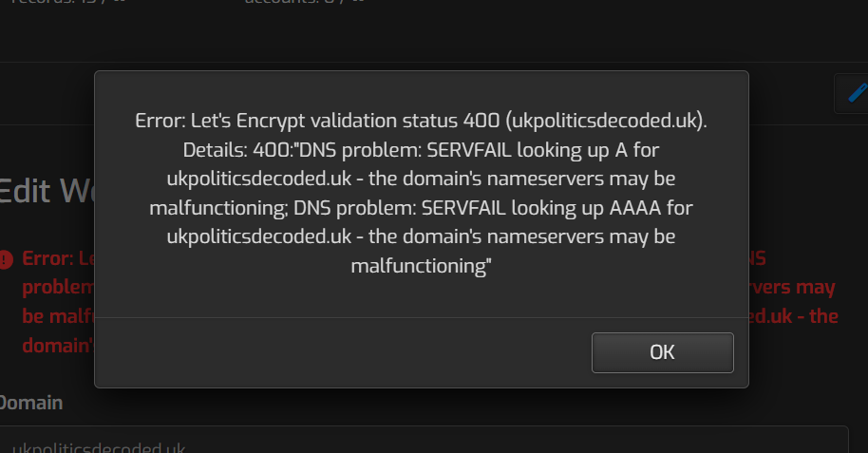Click OK to dismiss the error dialog

point(662,352)
